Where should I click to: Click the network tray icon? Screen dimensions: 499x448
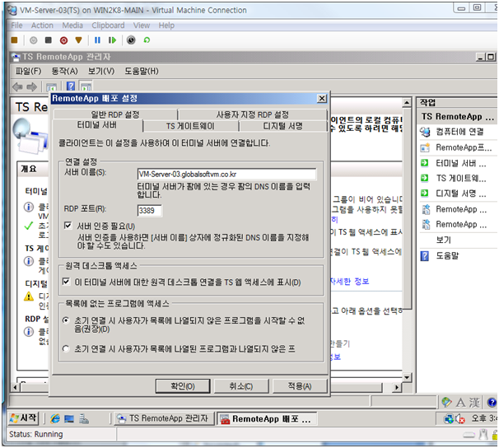(x=449, y=418)
